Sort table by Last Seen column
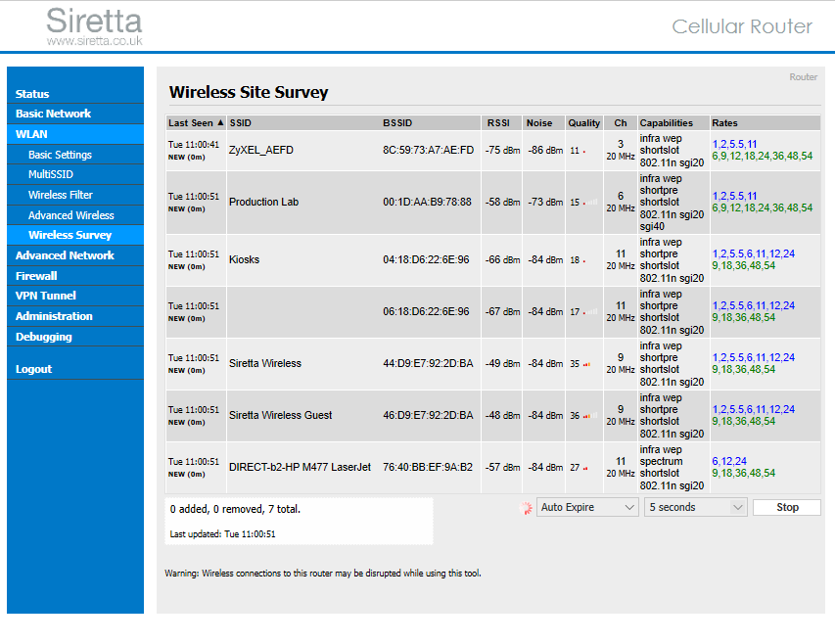Viewport: 835px width, 644px height. (196, 123)
